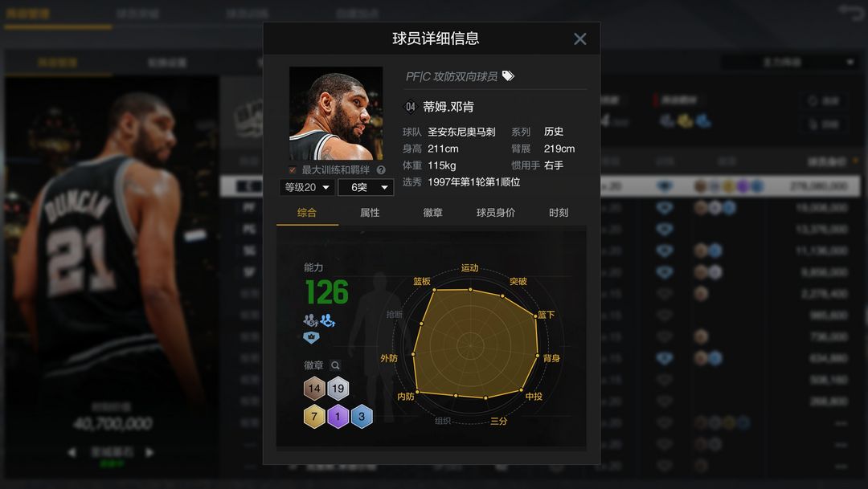This screenshot has height=489, width=868.
Task: Click the tag icon next to player position
Action: click(508, 75)
